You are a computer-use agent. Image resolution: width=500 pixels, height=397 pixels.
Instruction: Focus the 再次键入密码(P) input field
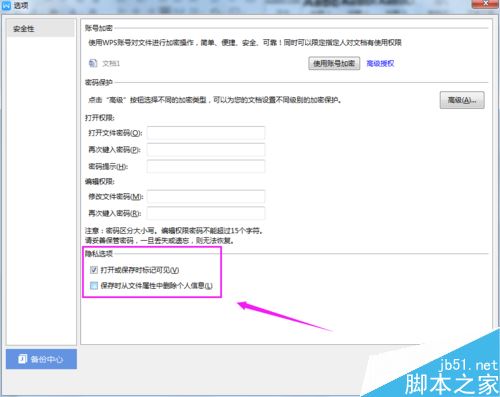206,150
